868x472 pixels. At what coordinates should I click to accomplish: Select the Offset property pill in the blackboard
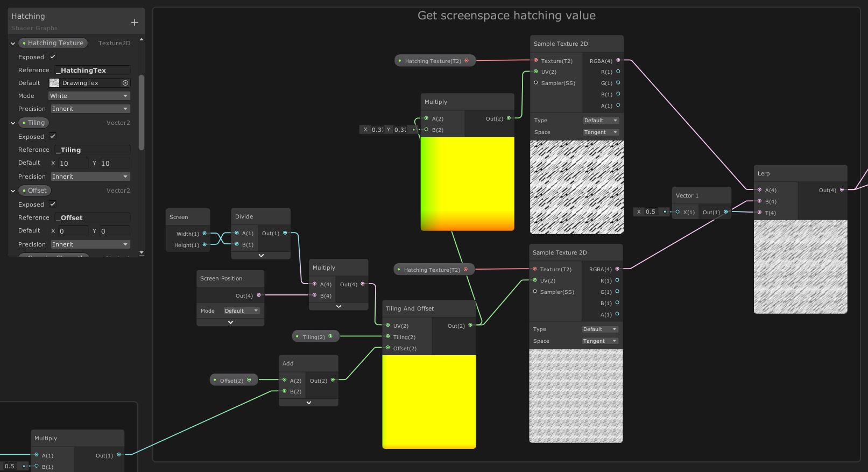35,191
